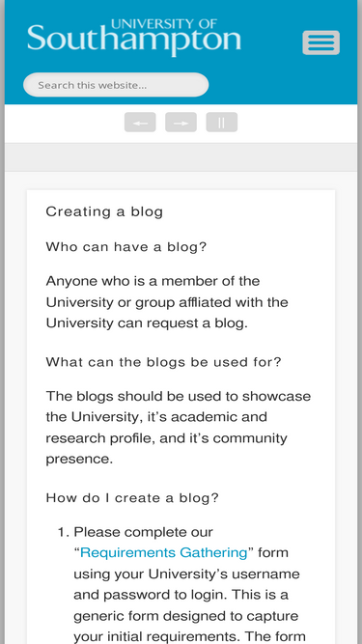Image resolution: width=362 pixels, height=644 pixels.
Task: Click the list number 1 marker
Action: coord(64,532)
